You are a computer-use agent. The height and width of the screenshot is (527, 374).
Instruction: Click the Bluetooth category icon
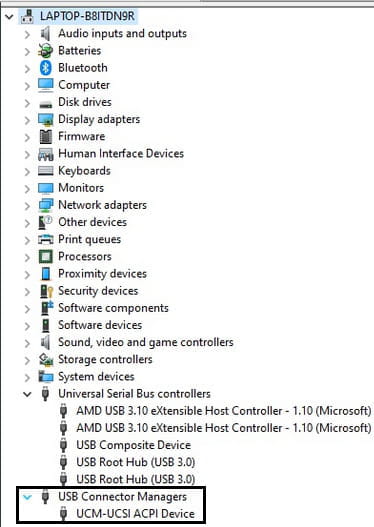(46, 68)
